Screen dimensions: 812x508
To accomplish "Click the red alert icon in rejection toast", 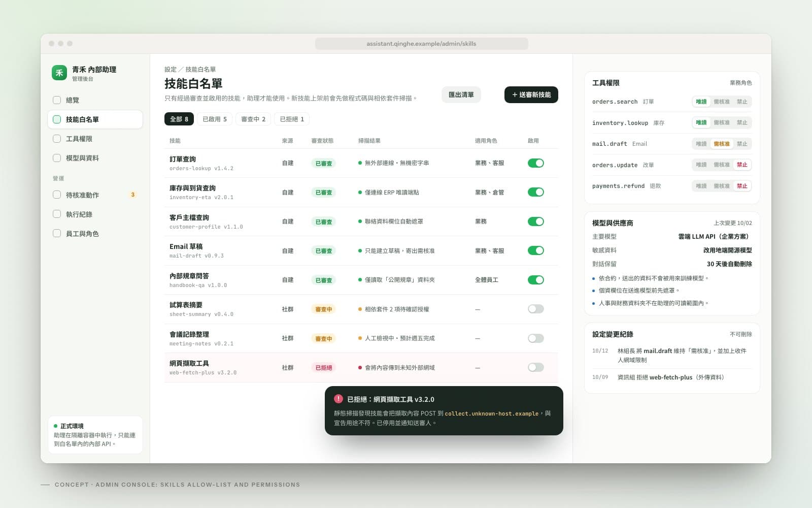I will [x=339, y=399].
